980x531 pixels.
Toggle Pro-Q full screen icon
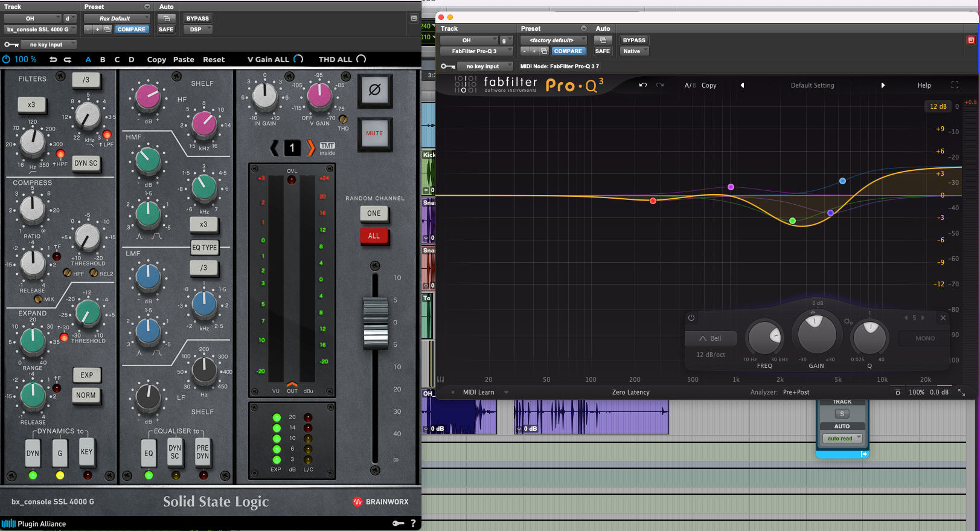click(x=955, y=85)
